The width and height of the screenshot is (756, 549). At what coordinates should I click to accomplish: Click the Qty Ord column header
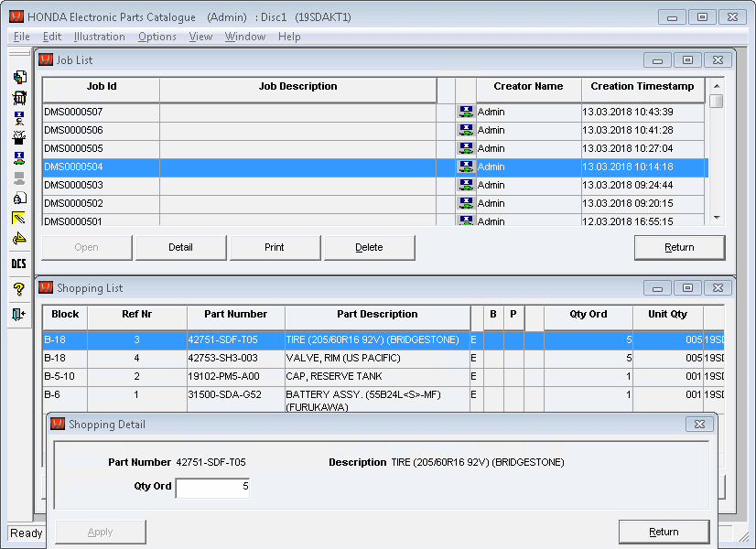pyautogui.click(x=589, y=318)
